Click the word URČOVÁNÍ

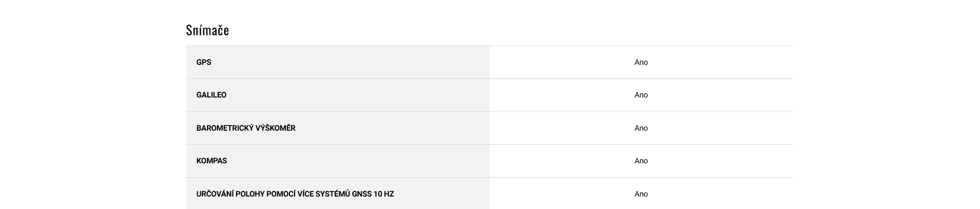click(x=215, y=194)
